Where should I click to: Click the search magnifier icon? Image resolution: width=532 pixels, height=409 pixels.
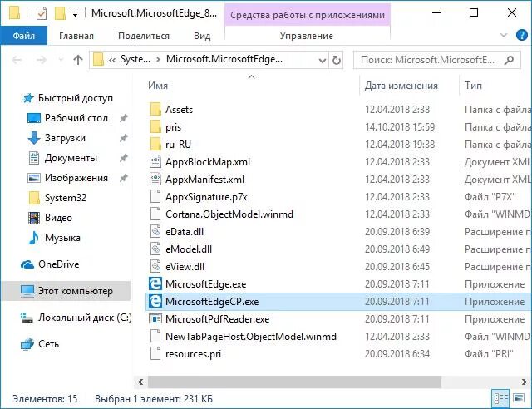(509, 60)
